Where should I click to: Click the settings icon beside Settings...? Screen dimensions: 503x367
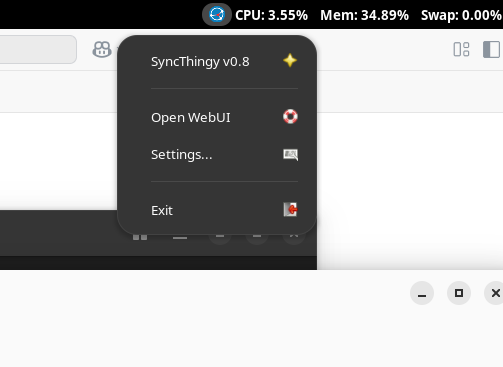(290, 155)
